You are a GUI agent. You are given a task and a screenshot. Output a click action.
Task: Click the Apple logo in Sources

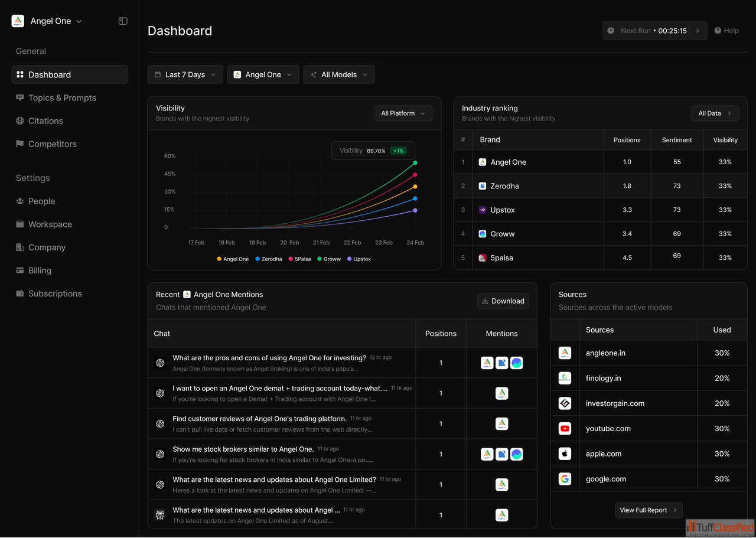pyautogui.click(x=565, y=454)
